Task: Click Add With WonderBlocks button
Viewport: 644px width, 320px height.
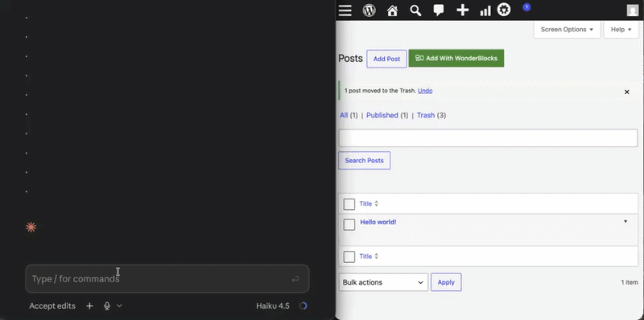Action: (456, 58)
